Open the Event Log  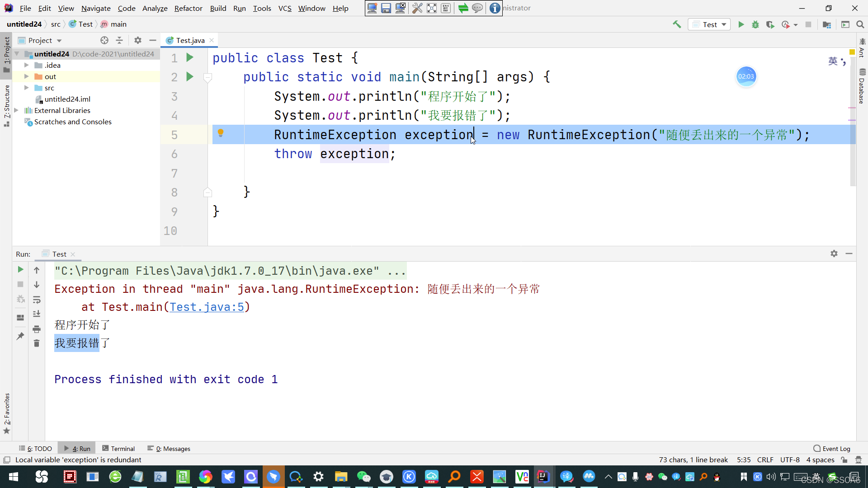[x=832, y=448]
